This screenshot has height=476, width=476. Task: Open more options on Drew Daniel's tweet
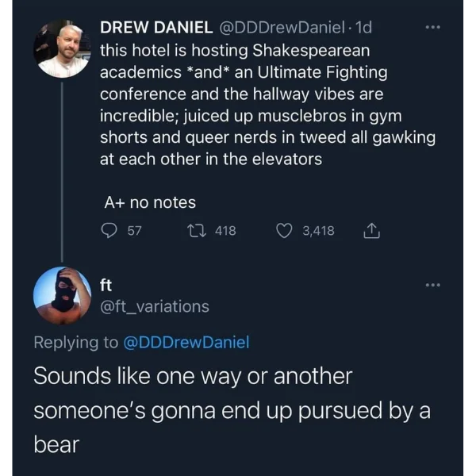tap(432, 27)
